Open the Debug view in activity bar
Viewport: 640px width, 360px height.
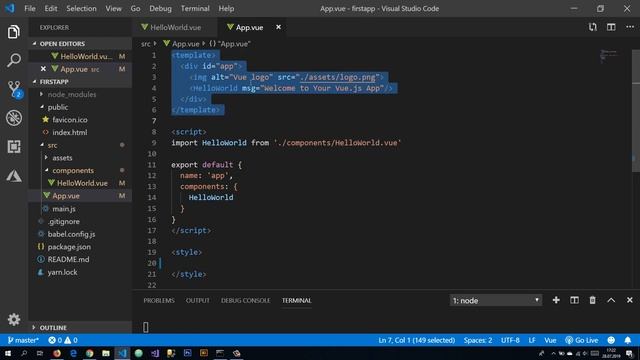[14, 118]
